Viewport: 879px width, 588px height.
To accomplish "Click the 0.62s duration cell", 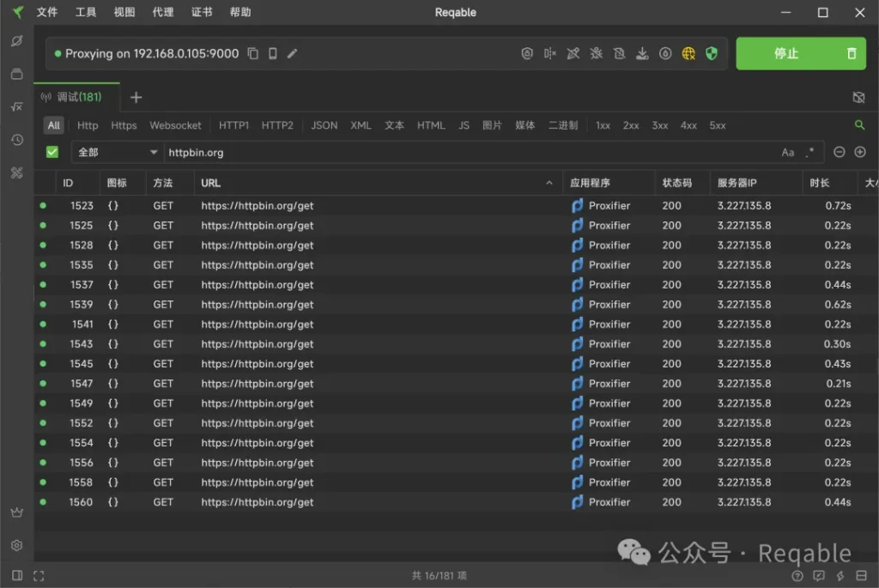I will coord(838,305).
